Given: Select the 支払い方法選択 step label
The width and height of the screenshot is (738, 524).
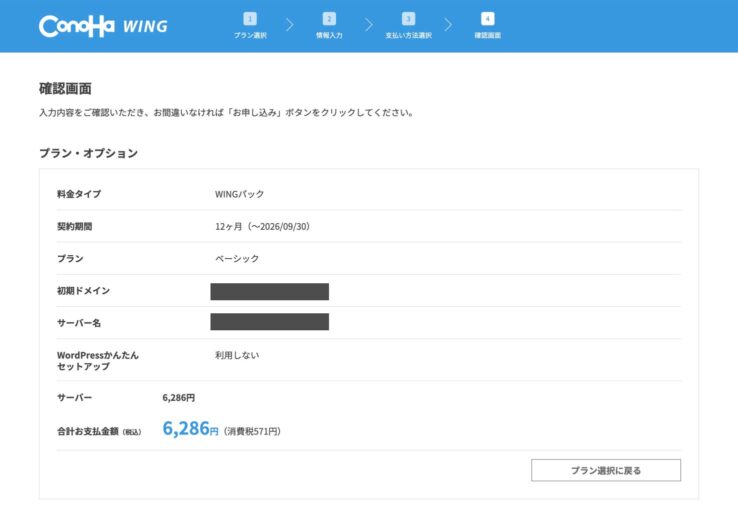Looking at the screenshot, I should [x=408, y=35].
